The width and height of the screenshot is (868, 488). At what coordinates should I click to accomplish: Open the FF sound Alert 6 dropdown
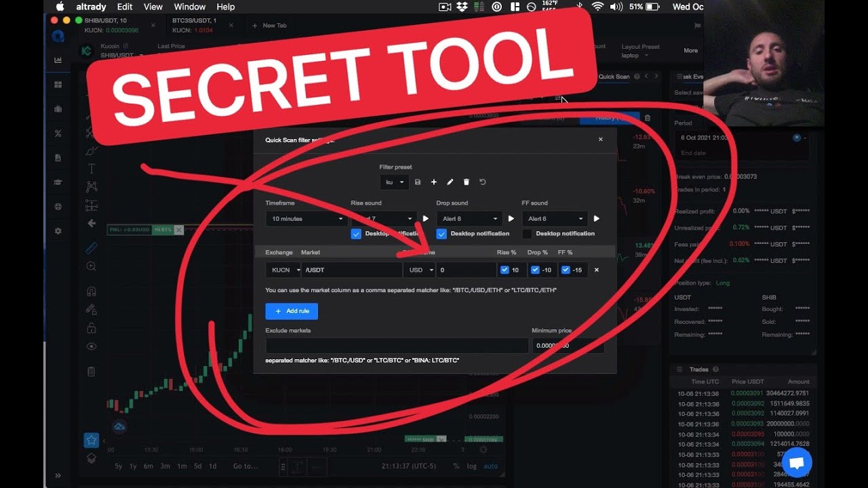[x=555, y=219]
